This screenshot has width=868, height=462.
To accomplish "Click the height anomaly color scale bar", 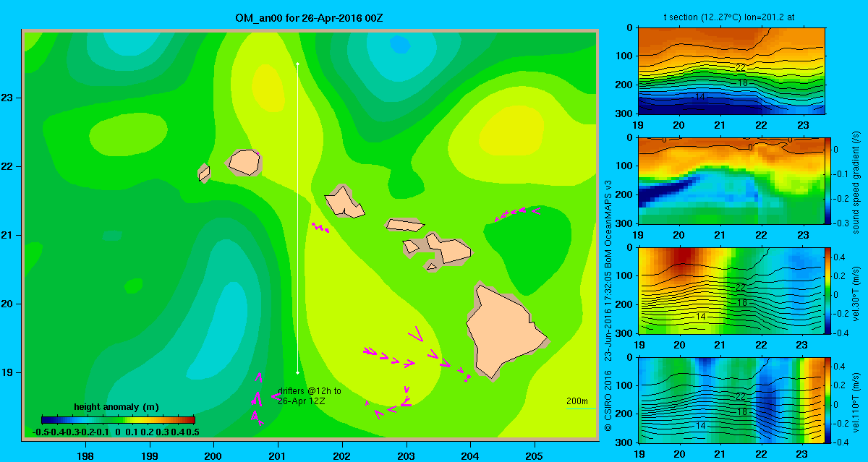I will tap(118, 419).
